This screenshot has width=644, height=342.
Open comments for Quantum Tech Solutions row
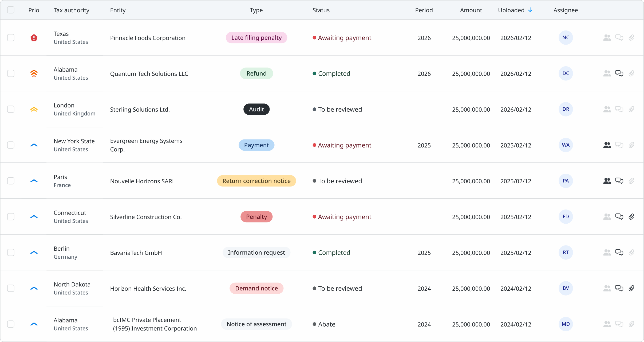tap(619, 73)
